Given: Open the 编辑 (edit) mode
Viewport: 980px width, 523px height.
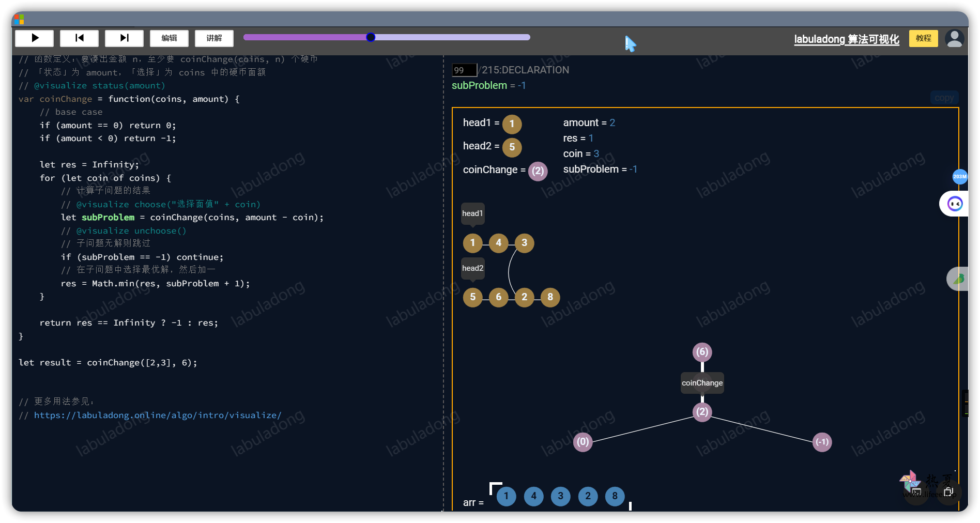Looking at the screenshot, I should [169, 38].
